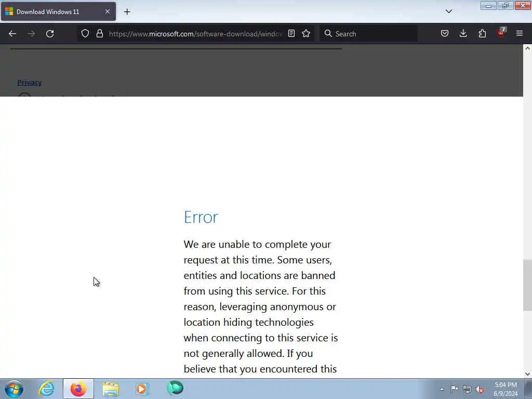The width and height of the screenshot is (532, 399).
Task: Click the scrollbar down arrow
Action: pyautogui.click(x=528, y=374)
